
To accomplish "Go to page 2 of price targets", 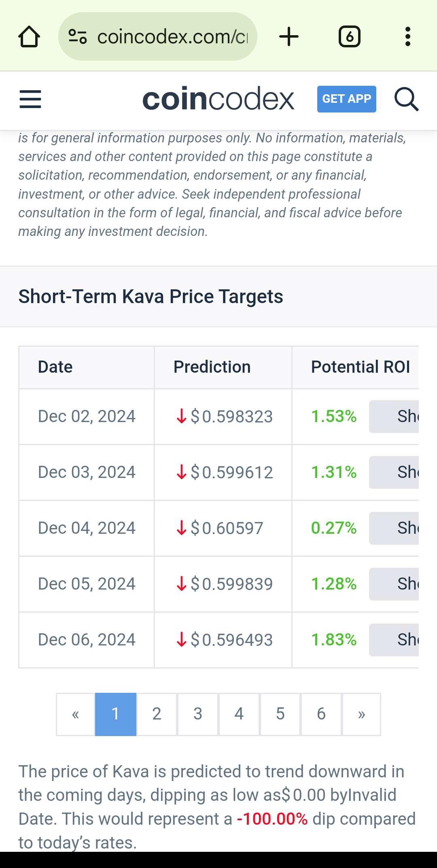I will [x=157, y=714].
